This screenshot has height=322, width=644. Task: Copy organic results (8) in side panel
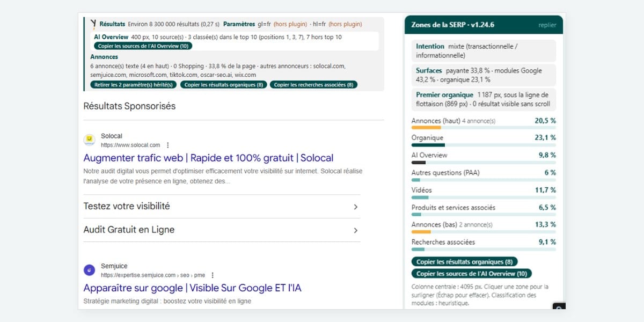pos(465,262)
